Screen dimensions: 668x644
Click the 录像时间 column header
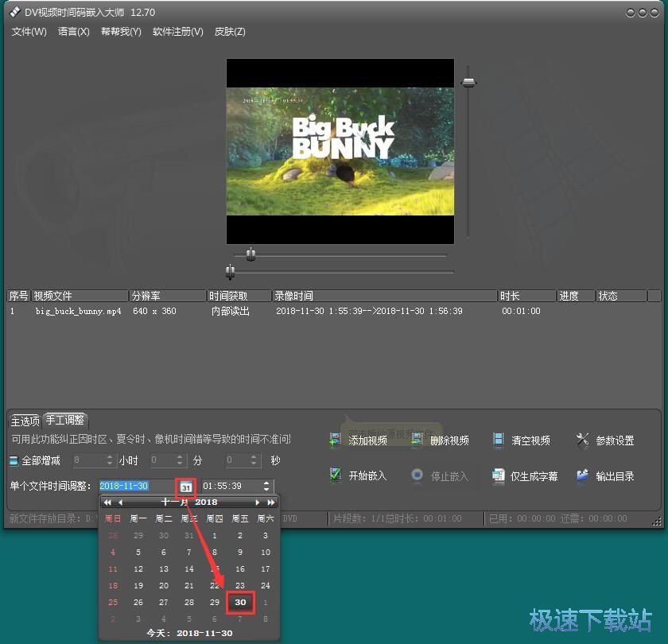[x=385, y=296]
